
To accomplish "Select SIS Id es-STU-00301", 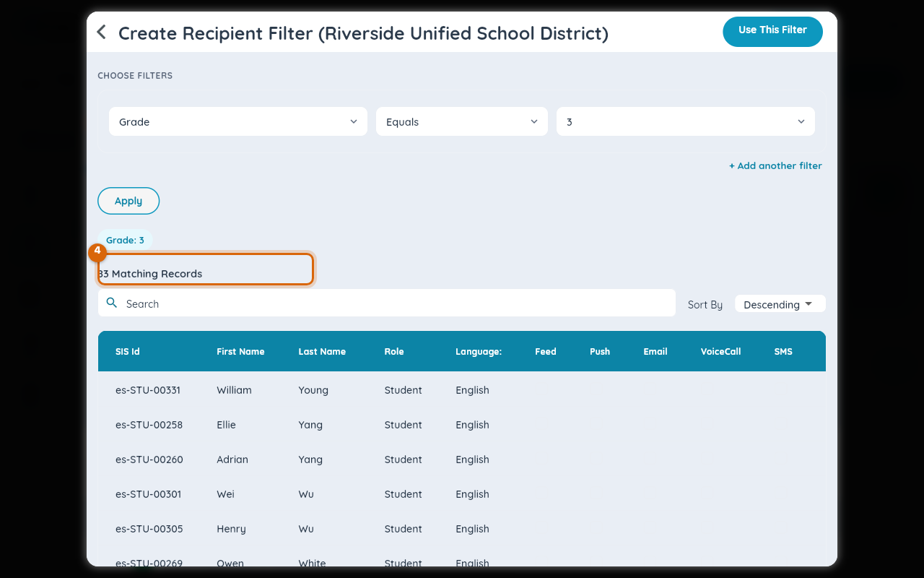I will (x=148, y=494).
